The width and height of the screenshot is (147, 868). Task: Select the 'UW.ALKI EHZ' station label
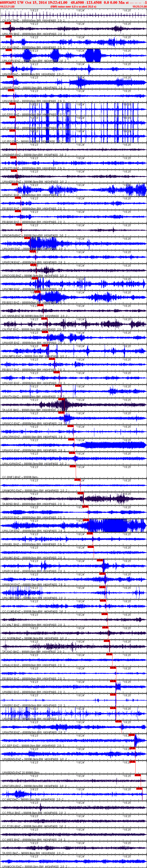click(x=11, y=665)
